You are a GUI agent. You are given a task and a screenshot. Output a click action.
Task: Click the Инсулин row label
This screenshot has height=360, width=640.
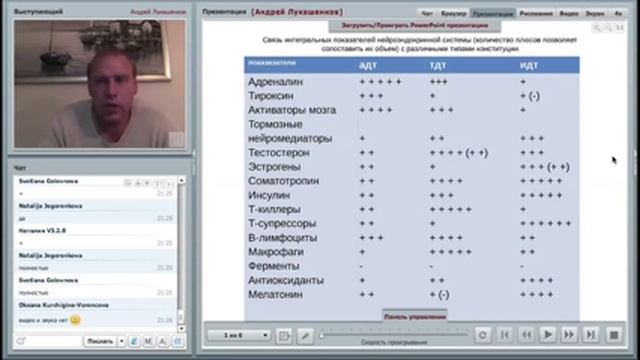coord(269,195)
